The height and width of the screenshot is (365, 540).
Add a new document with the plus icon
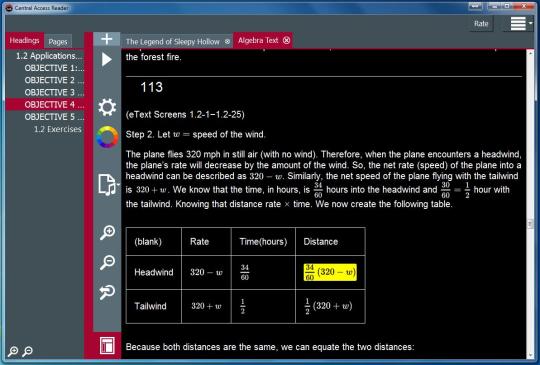point(107,39)
